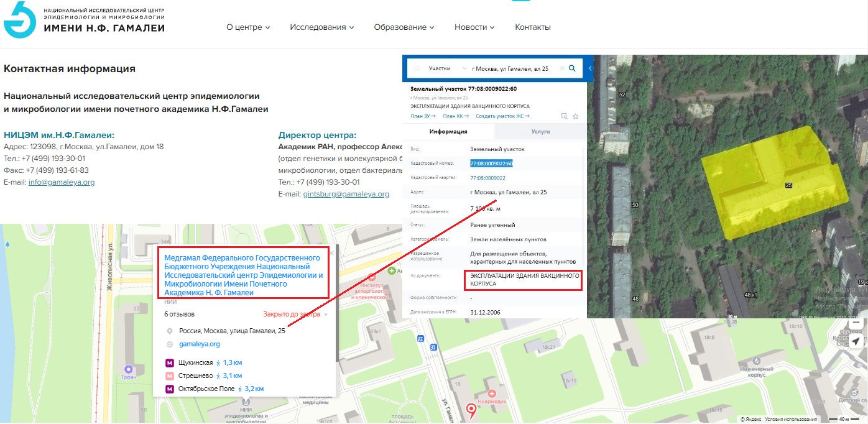Close the organization map popup

[x=331, y=253]
